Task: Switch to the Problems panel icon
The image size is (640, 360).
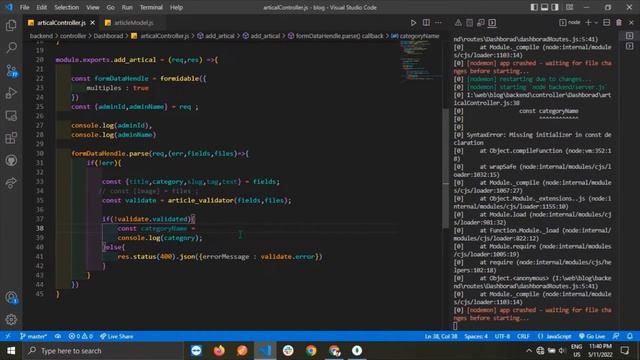Action: click(458, 23)
